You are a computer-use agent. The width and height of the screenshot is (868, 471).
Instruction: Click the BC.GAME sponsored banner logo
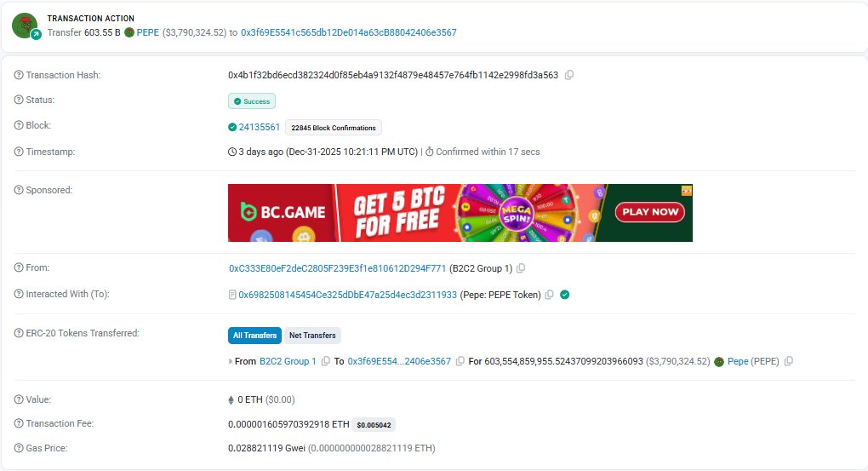(x=283, y=212)
